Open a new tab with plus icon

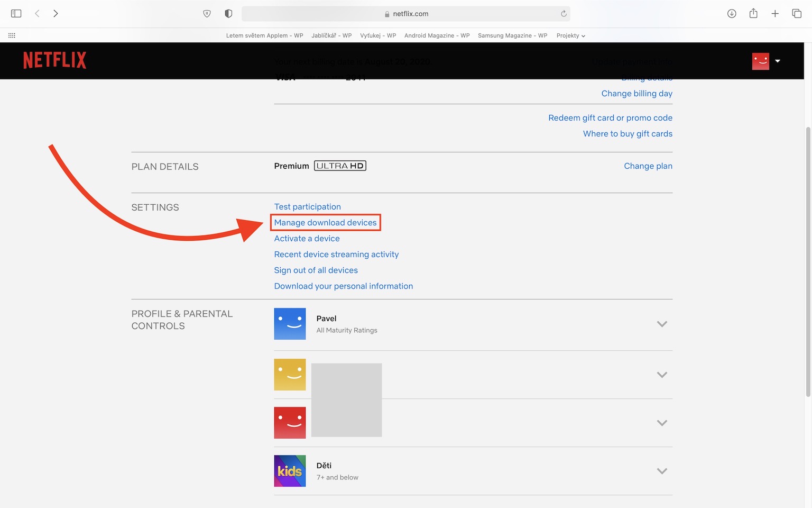point(775,14)
